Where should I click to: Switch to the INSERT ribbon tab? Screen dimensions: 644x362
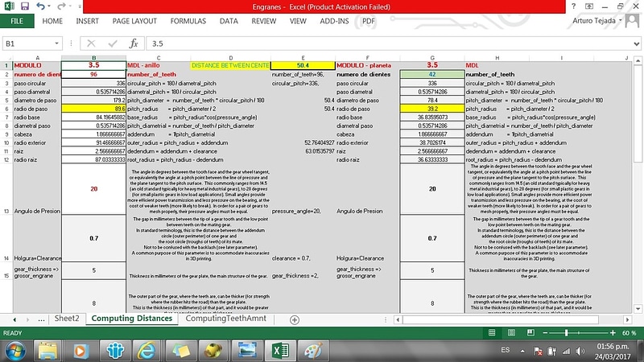[87, 21]
